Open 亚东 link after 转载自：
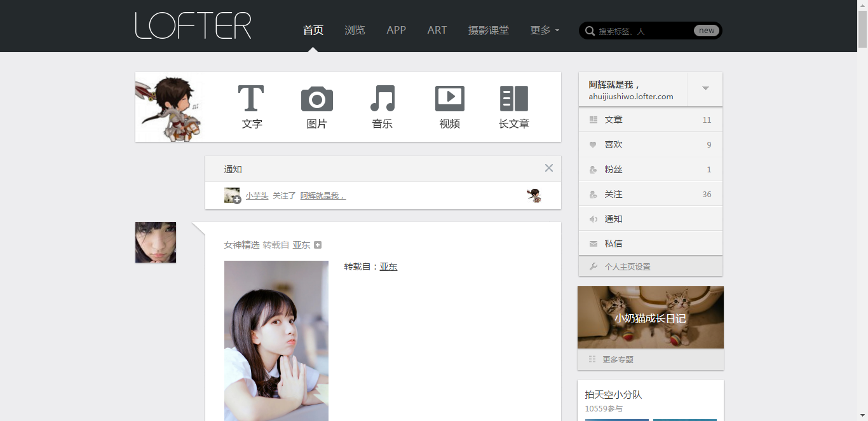868x421 pixels. tap(389, 266)
